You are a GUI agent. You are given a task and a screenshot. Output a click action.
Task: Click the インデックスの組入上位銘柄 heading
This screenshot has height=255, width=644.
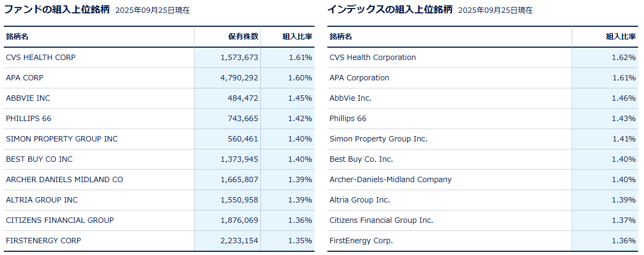click(x=390, y=10)
